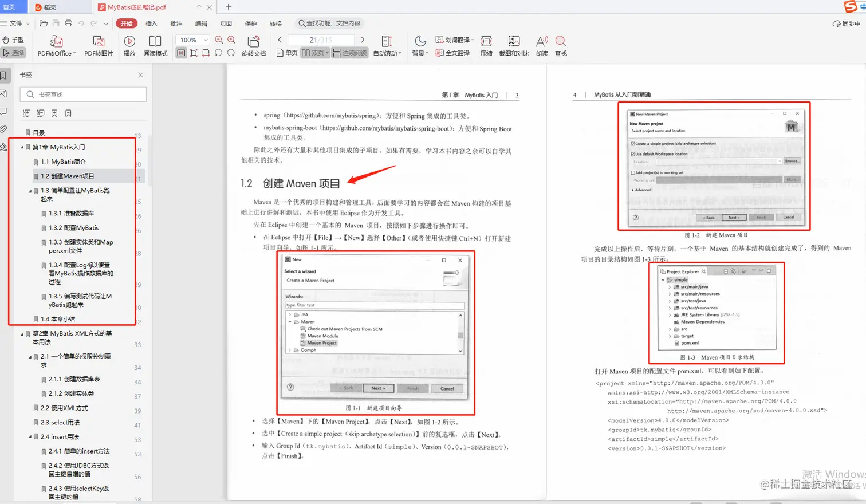The image size is (866, 504).
Task: Open the 保护 ribbon tab
Action: [x=251, y=23]
